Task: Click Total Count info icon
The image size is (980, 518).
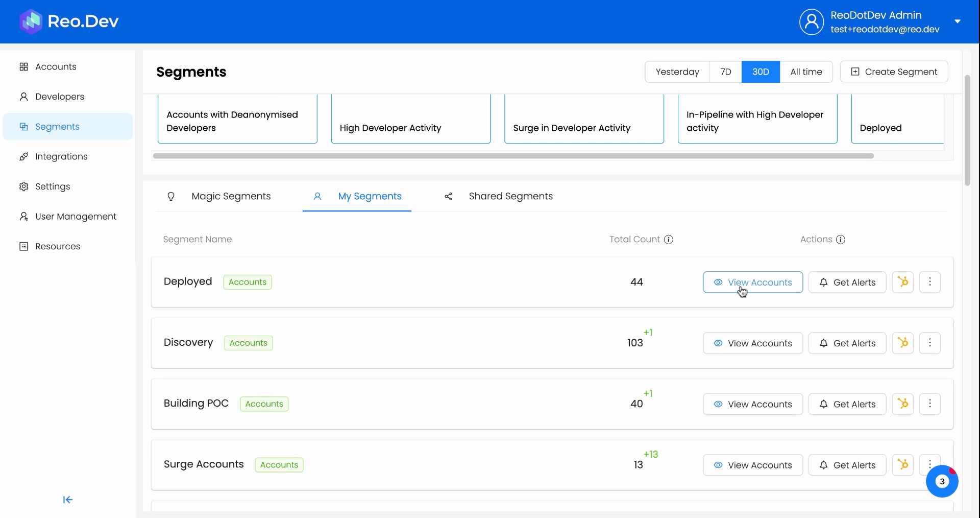Action: tap(668, 240)
